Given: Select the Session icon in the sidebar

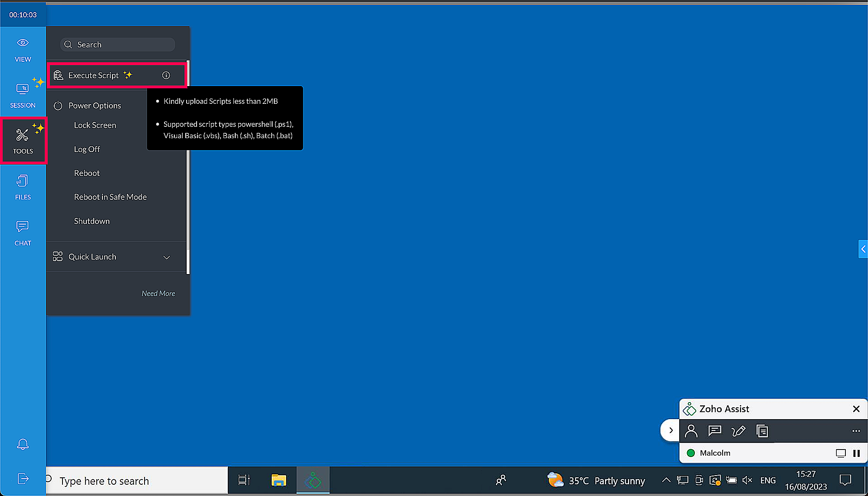Looking at the screenshot, I should click(23, 95).
